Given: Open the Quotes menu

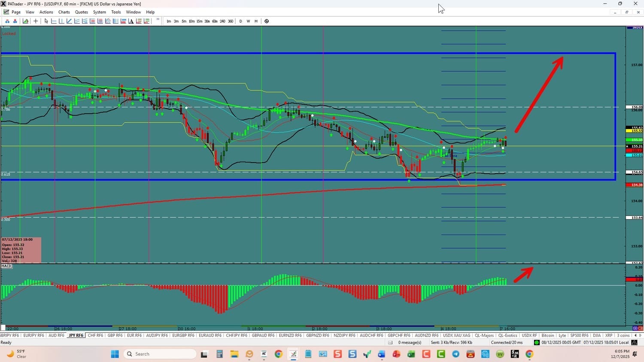Looking at the screenshot, I should pos(81,12).
